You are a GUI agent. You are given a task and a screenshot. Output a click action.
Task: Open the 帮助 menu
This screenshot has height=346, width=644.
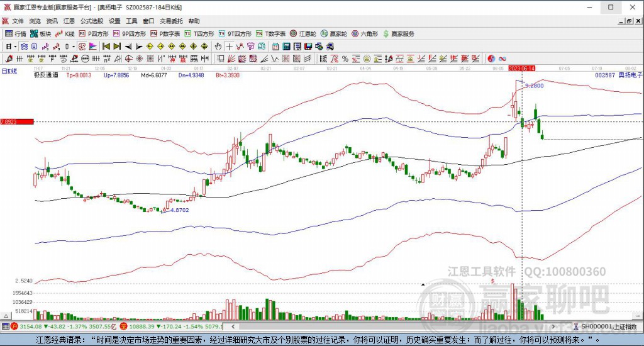(194, 21)
